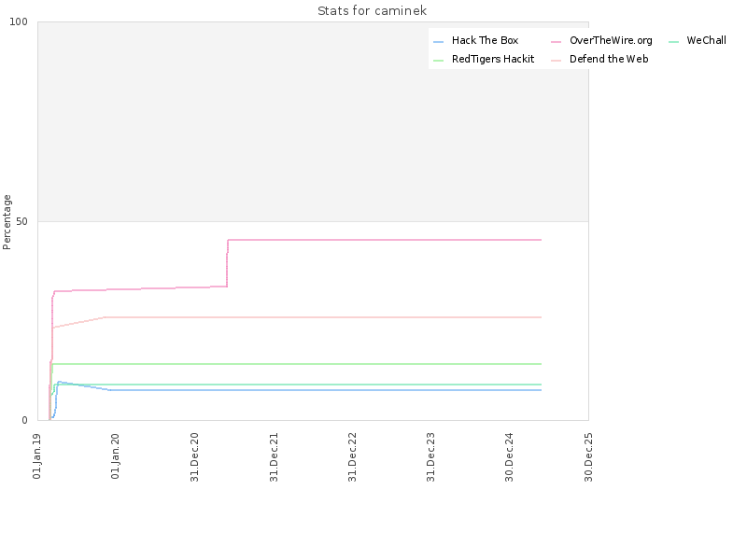Click the chart title Stats for caminek
The height and width of the screenshot is (560, 747).
coord(372,10)
